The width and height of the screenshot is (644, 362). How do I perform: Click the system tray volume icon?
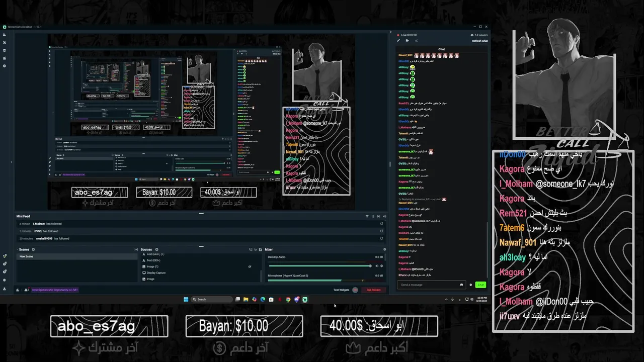click(472, 299)
